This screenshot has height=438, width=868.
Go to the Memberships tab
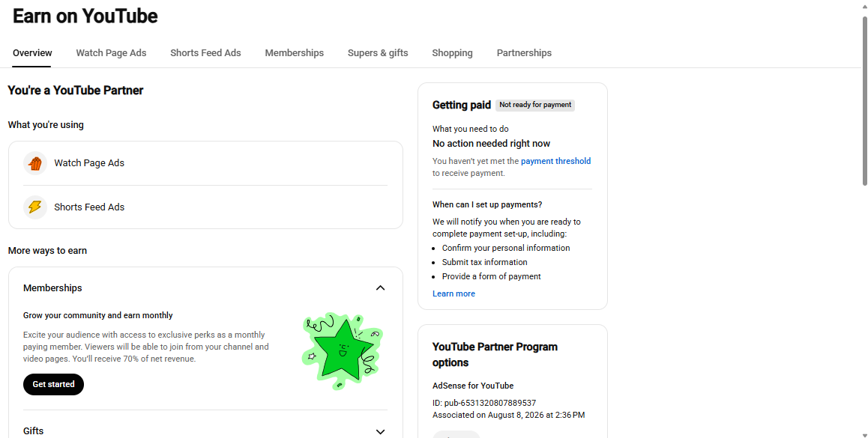click(x=294, y=53)
